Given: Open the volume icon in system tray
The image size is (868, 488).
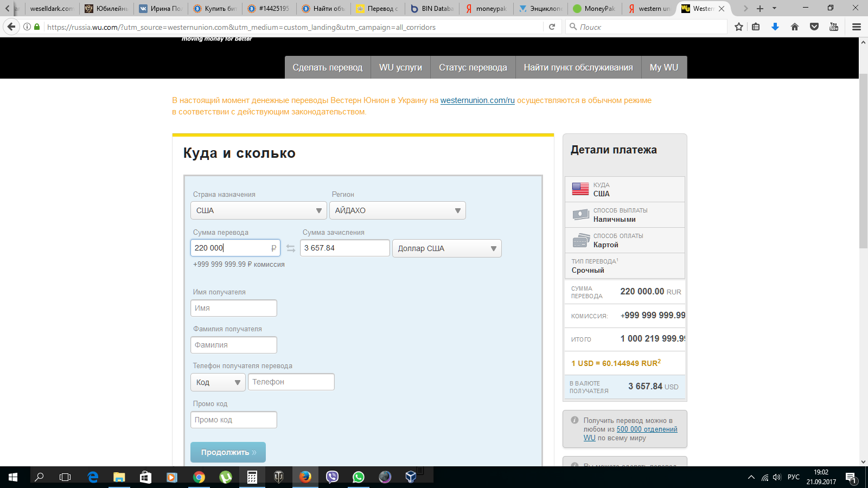Looking at the screenshot, I should coord(777,477).
